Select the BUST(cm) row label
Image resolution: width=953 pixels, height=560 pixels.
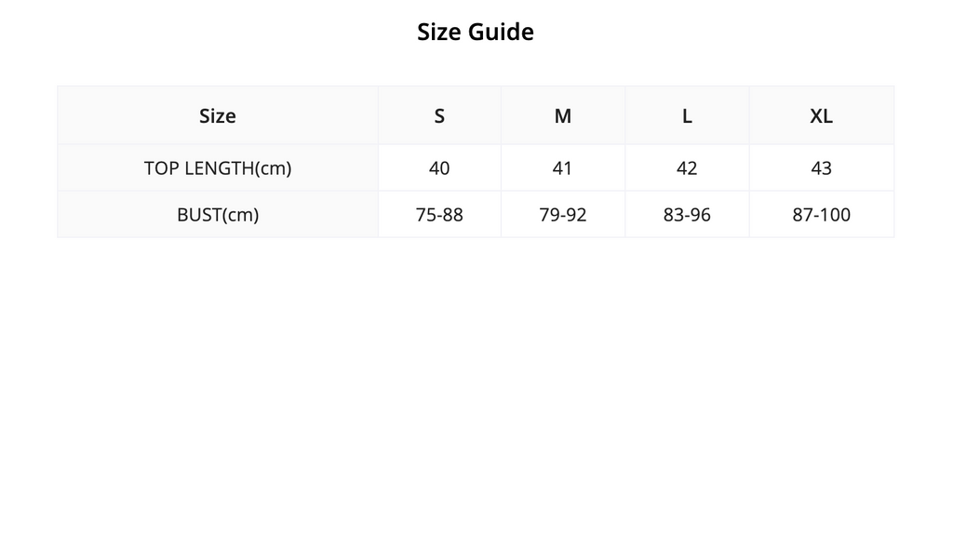point(218,215)
